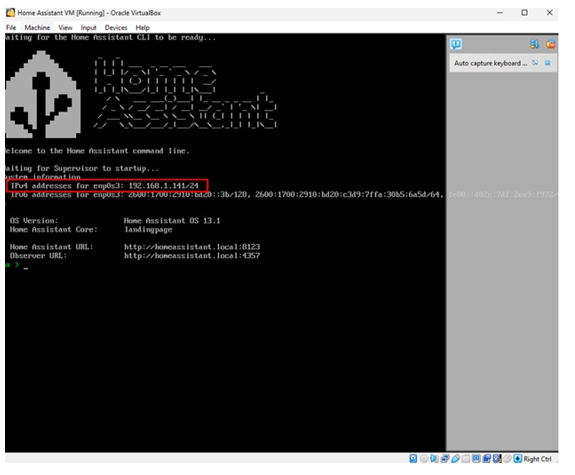575x475 pixels.
Task: Open the View menu
Action: click(65, 28)
